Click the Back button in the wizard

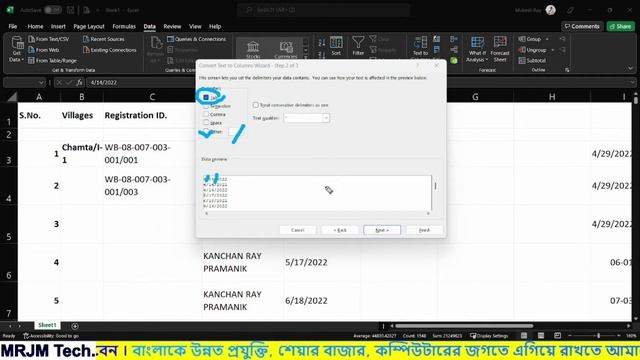340,230
